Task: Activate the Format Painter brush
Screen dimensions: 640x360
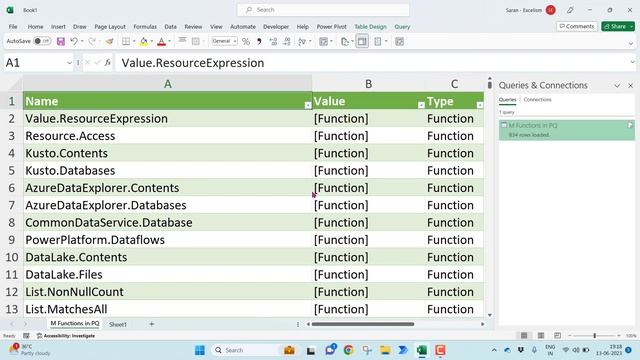Action: [109, 41]
